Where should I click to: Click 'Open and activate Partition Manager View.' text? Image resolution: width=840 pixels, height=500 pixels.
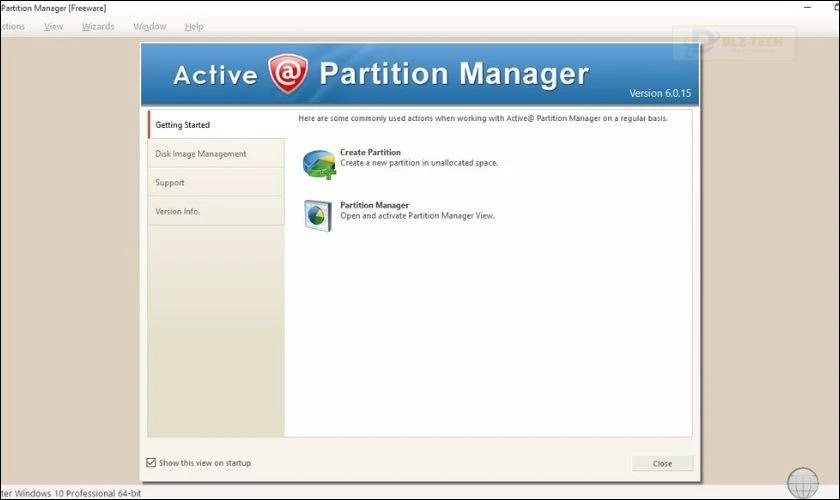click(x=418, y=216)
